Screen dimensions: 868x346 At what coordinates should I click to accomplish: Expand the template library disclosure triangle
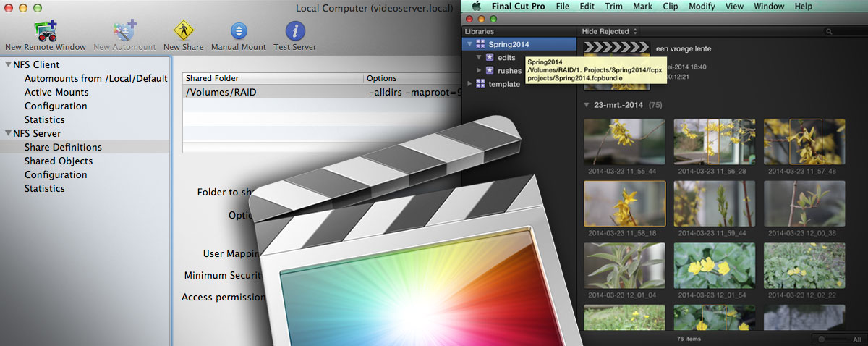tap(470, 83)
